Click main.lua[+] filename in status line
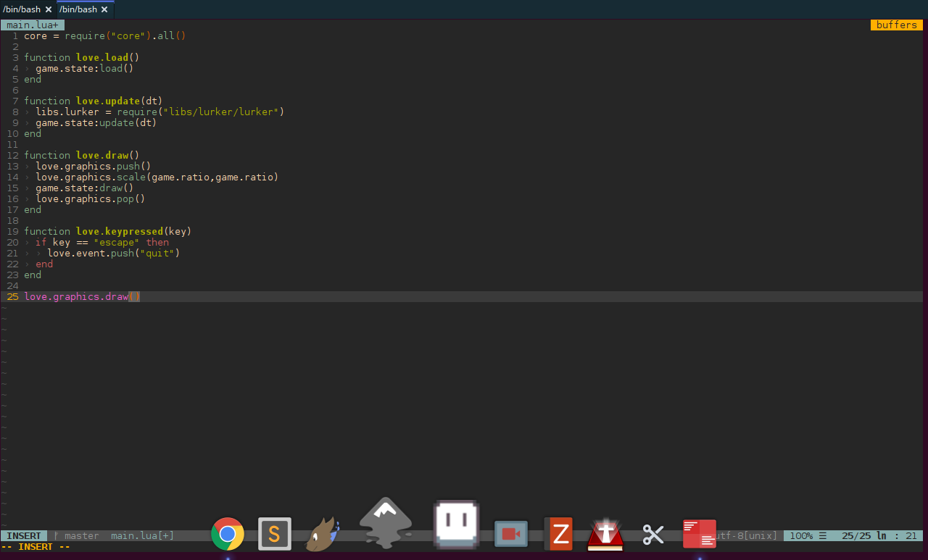This screenshot has height=560, width=928. (x=143, y=536)
